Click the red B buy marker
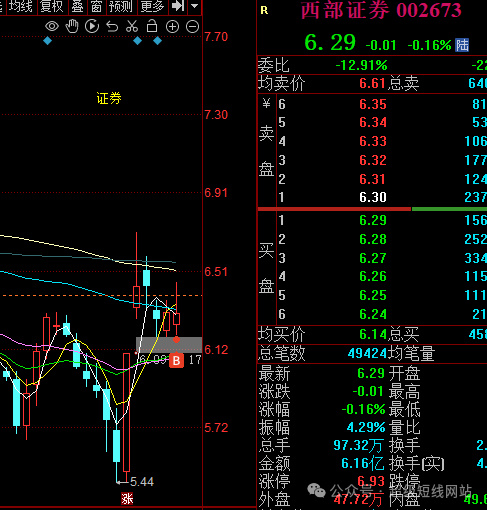This screenshot has height=510, width=487. point(176,360)
